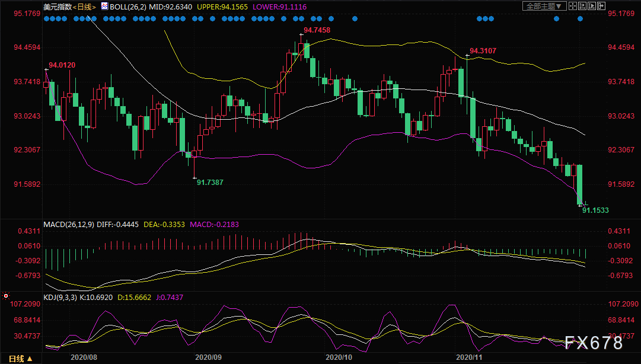Select the MACD(26,12,9) indicator label
The width and height of the screenshot is (641, 364).
[x=69, y=225]
